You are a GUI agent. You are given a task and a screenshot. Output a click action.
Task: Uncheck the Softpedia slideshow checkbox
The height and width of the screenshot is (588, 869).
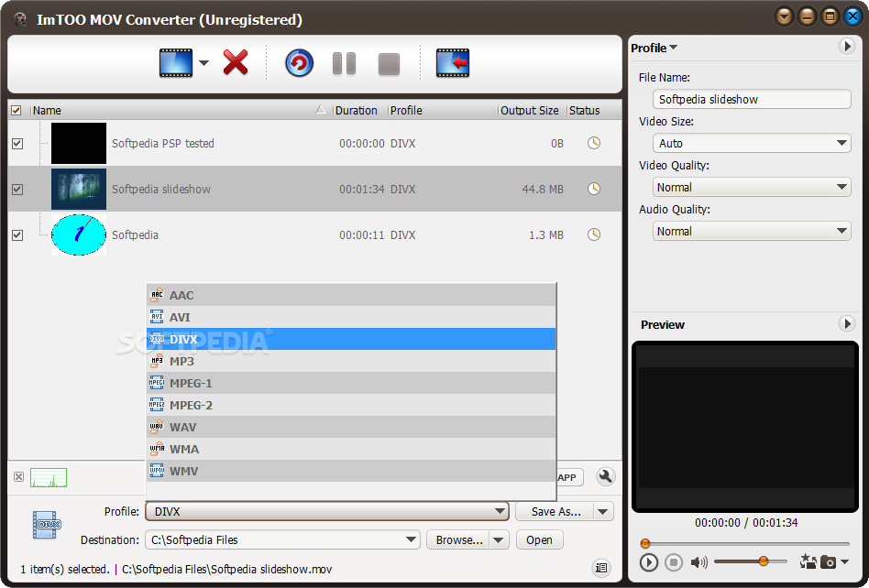coord(17,190)
